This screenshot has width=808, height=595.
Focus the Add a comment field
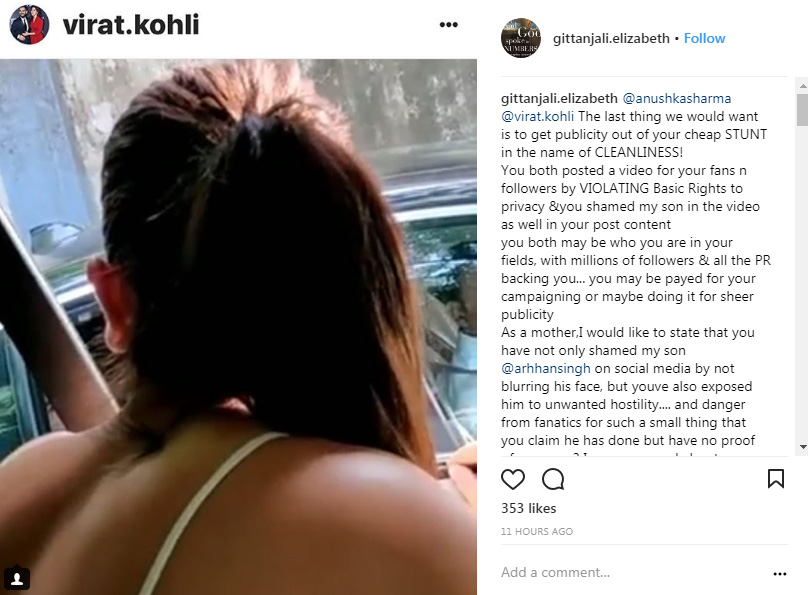634,573
